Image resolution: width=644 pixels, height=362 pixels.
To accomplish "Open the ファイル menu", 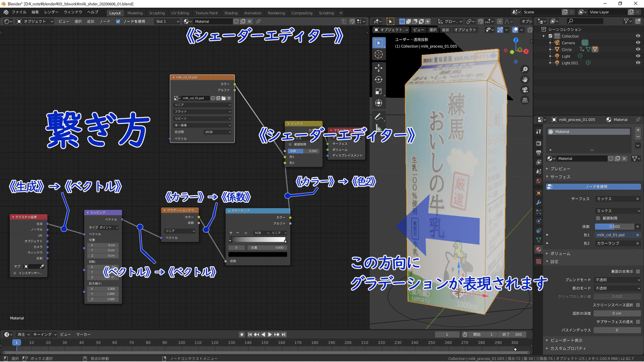I will pyautogui.click(x=19, y=12).
